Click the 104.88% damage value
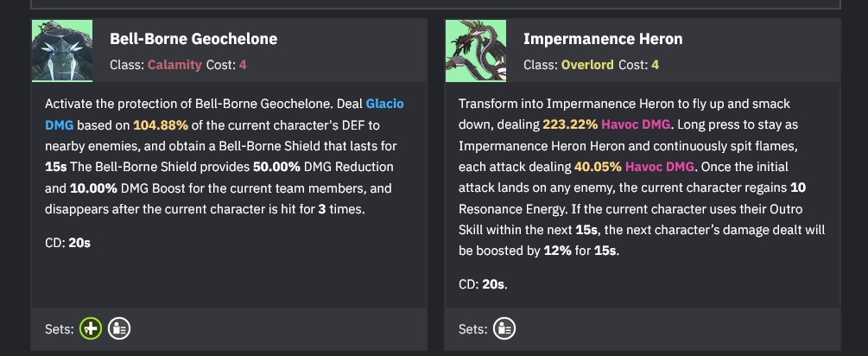 [x=161, y=125]
